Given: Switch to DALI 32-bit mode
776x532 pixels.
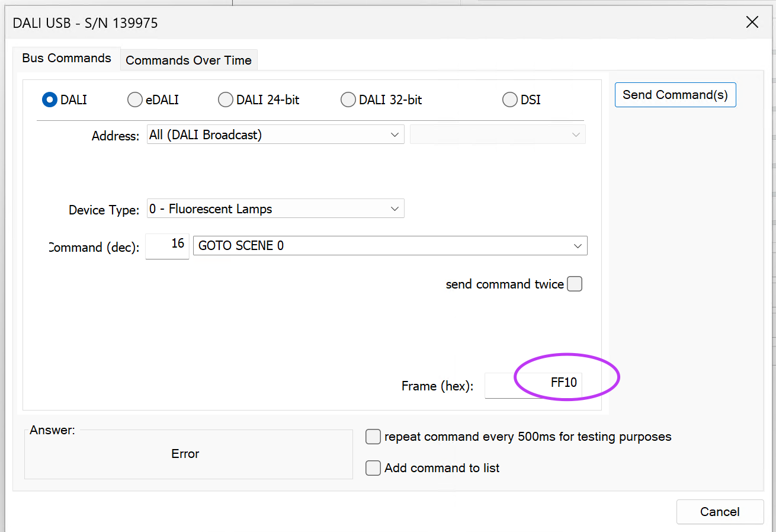Looking at the screenshot, I should coord(348,100).
